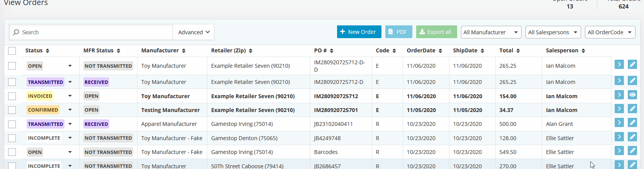The width and height of the screenshot is (644, 169).
Task: Open order JB23102040411 arrow icon
Action: pyautogui.click(x=619, y=122)
